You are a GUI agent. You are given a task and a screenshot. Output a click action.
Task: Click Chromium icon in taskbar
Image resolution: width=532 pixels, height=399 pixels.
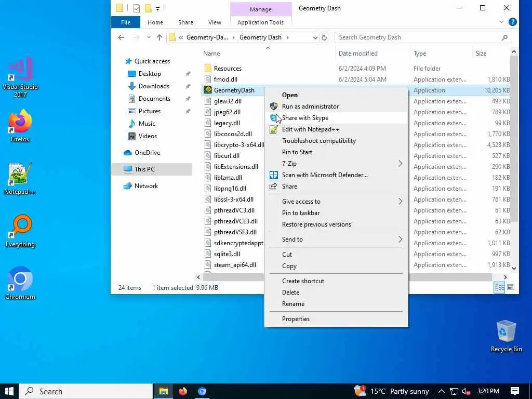click(202, 391)
